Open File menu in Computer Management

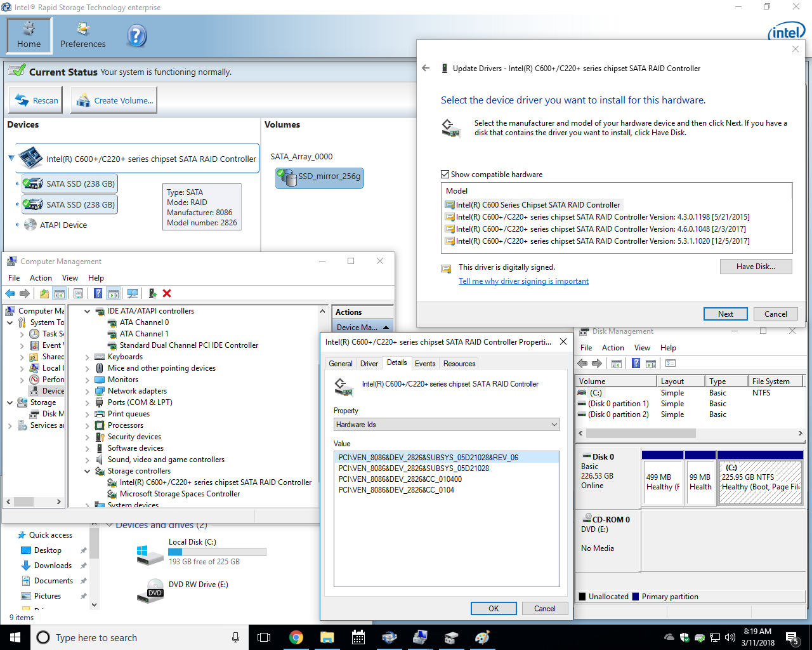coord(14,277)
